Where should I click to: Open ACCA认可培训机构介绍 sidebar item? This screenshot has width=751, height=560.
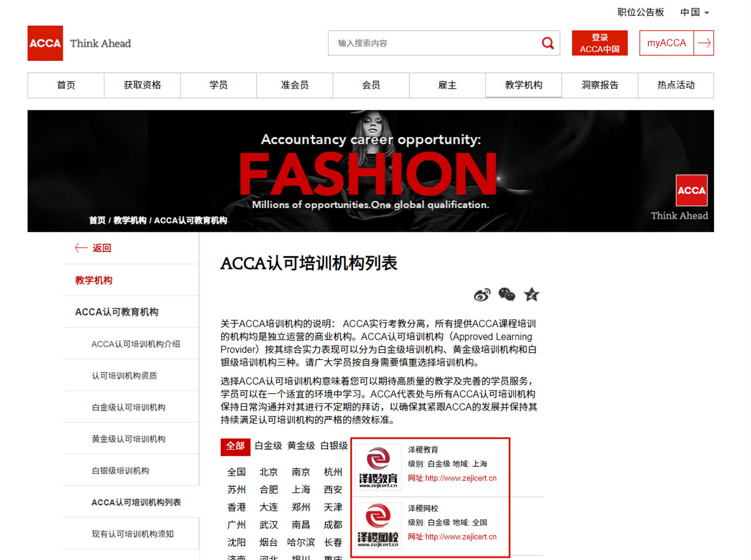(x=136, y=344)
